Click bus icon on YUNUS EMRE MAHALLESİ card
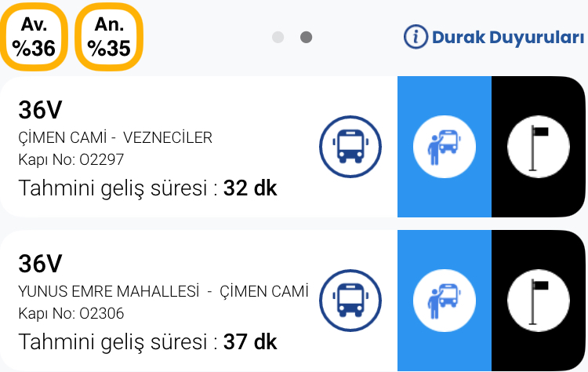Viewport: 588px width, 372px height. pos(350,301)
